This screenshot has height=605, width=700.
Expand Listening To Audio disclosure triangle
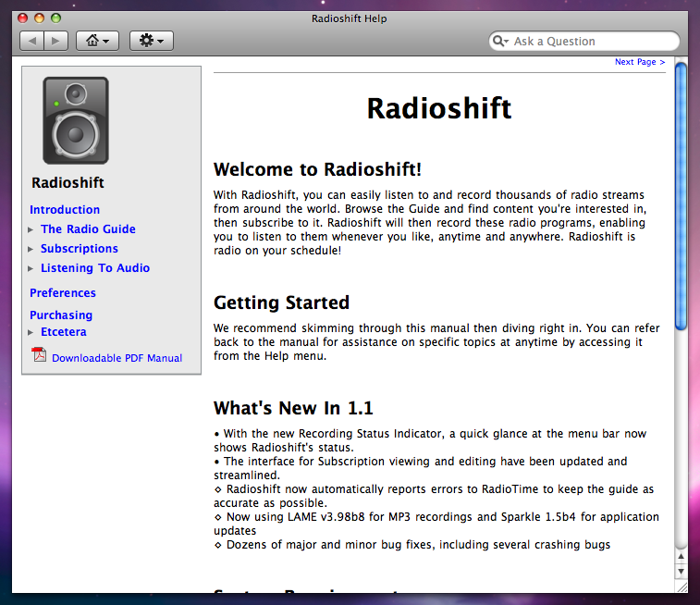click(x=31, y=268)
